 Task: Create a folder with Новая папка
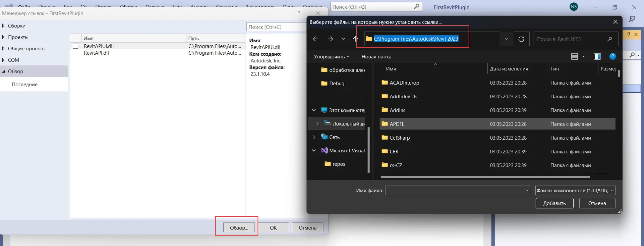coord(376,56)
